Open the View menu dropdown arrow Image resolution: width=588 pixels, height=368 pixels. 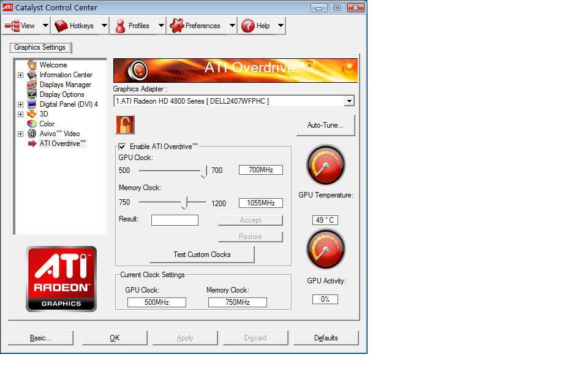pyautogui.click(x=45, y=26)
